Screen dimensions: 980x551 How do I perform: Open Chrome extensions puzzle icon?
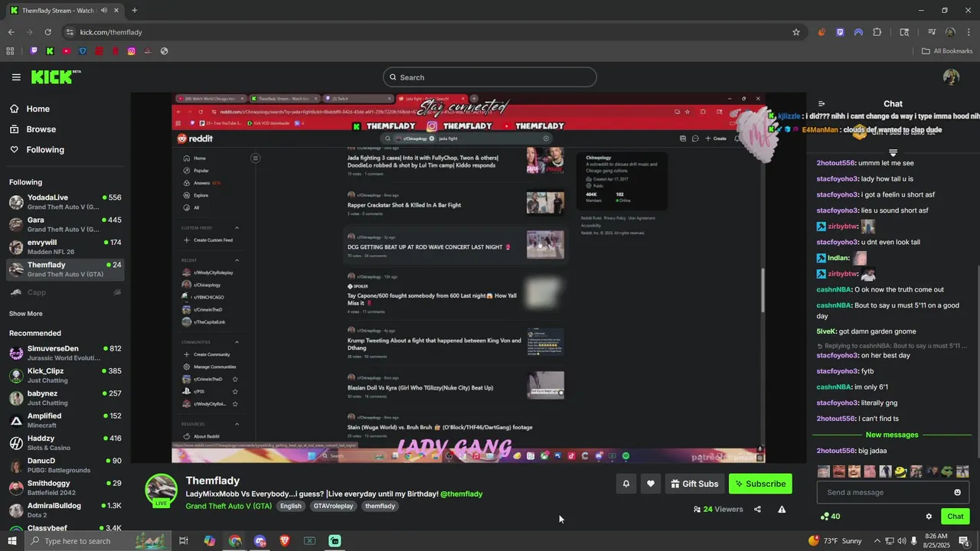877,32
